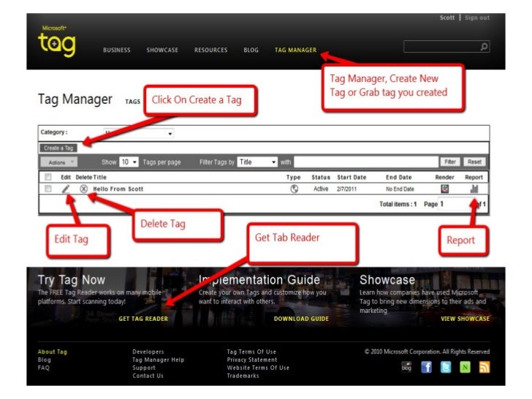The image size is (532, 399).
Task: Click the site search input field
Action: (441, 47)
